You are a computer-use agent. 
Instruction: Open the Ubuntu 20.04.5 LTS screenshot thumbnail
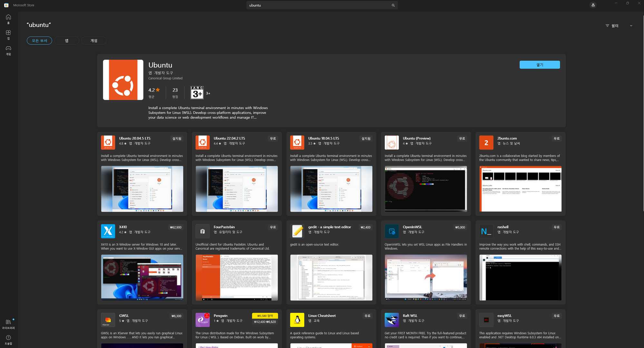click(142, 189)
